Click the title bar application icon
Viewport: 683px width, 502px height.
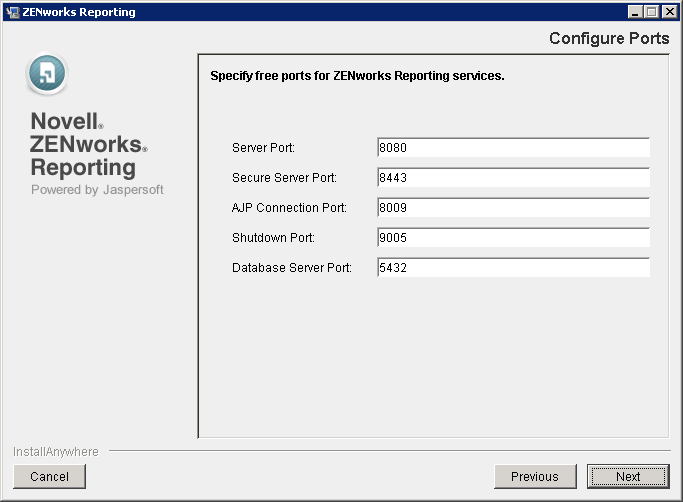coord(12,12)
